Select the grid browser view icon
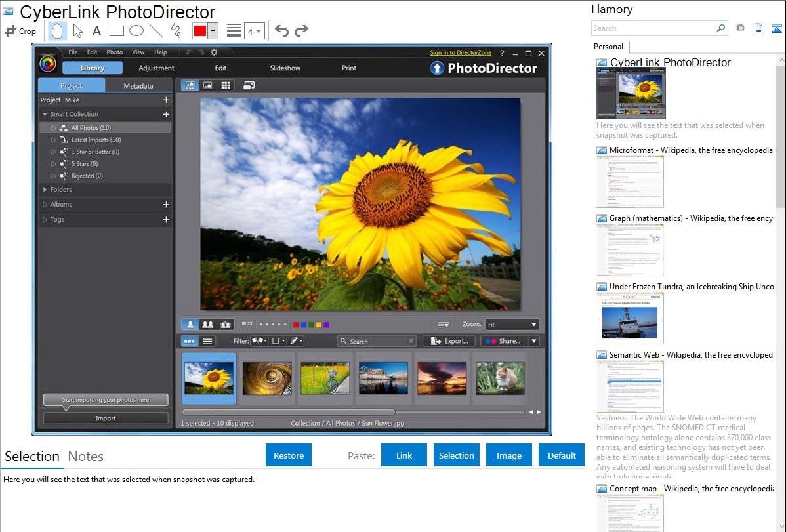Image resolution: width=786 pixels, height=532 pixels. click(x=226, y=86)
